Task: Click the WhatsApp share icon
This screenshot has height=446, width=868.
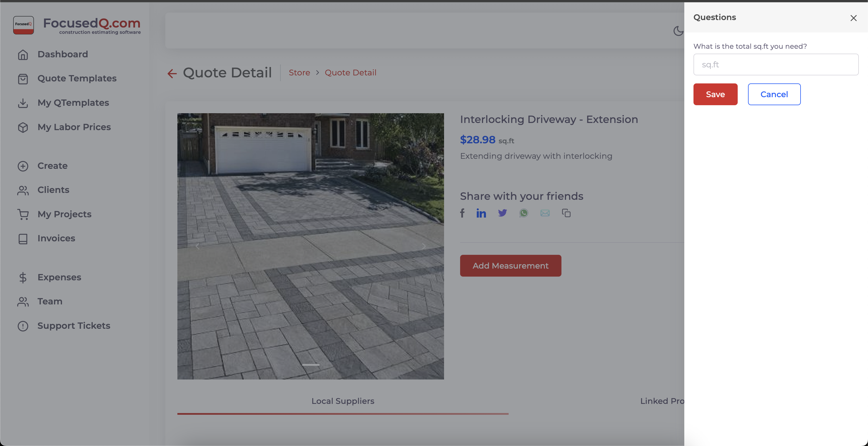Action: click(x=524, y=213)
